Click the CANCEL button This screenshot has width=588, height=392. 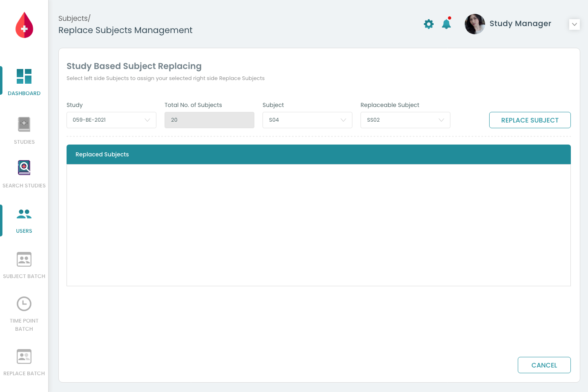click(x=544, y=365)
